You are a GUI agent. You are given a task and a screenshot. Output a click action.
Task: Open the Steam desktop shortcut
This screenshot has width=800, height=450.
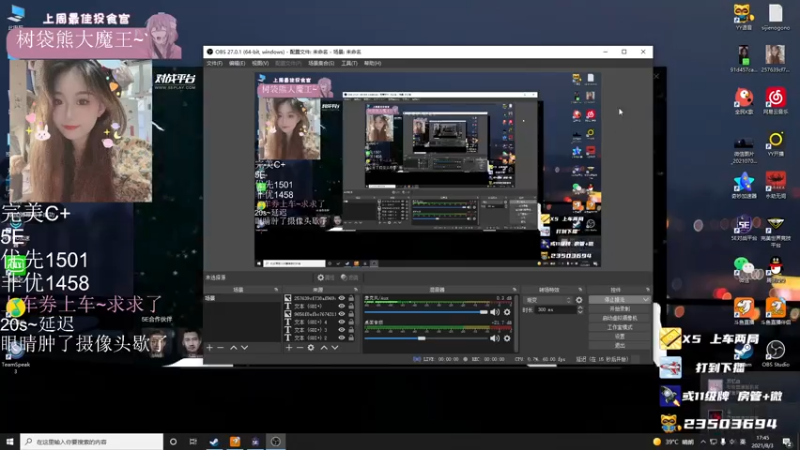point(743,353)
